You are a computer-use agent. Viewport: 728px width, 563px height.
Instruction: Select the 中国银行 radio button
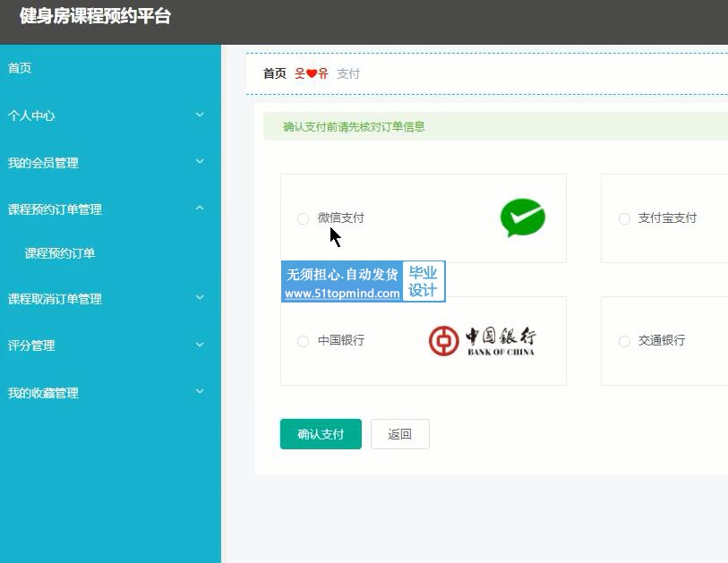tap(303, 341)
